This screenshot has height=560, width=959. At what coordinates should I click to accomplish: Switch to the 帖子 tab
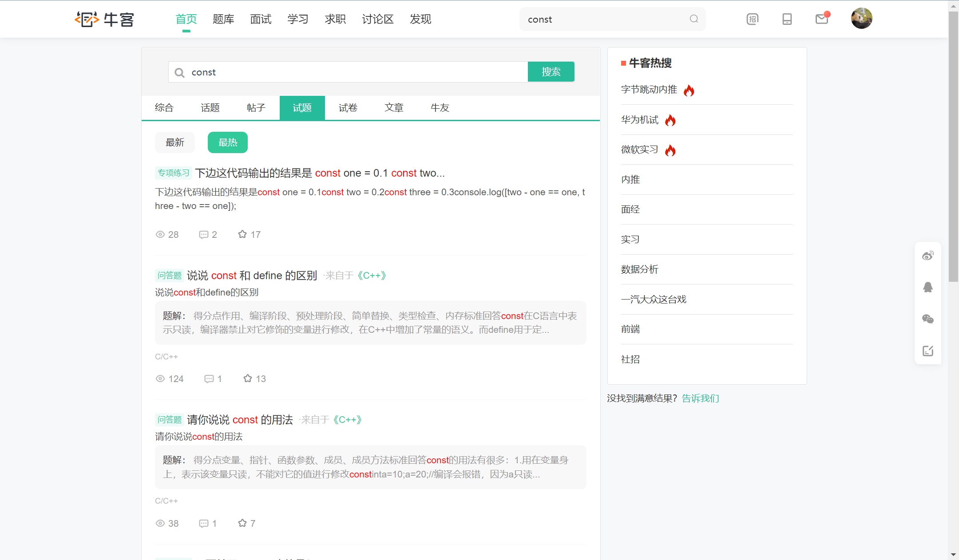pyautogui.click(x=256, y=108)
